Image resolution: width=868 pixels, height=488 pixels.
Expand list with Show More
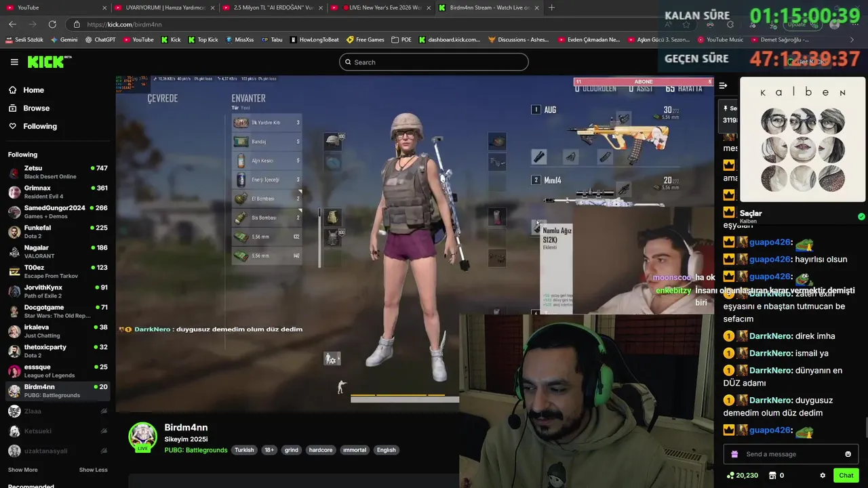point(22,470)
